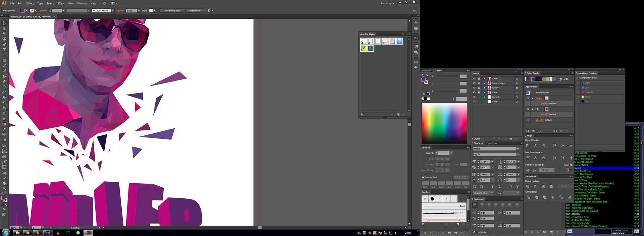This screenshot has height=236, width=644.
Task: Open the Effect menu
Action: point(61,3)
